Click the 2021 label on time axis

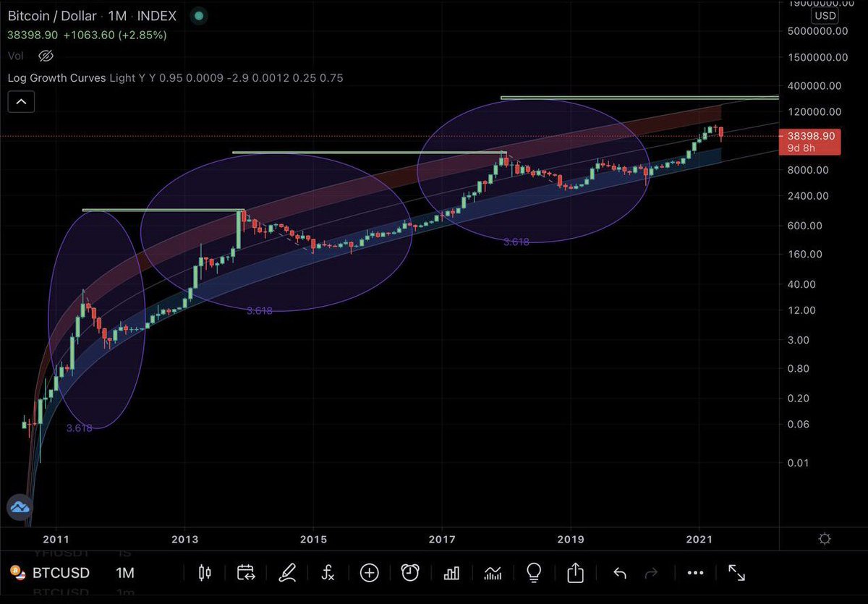(699, 539)
